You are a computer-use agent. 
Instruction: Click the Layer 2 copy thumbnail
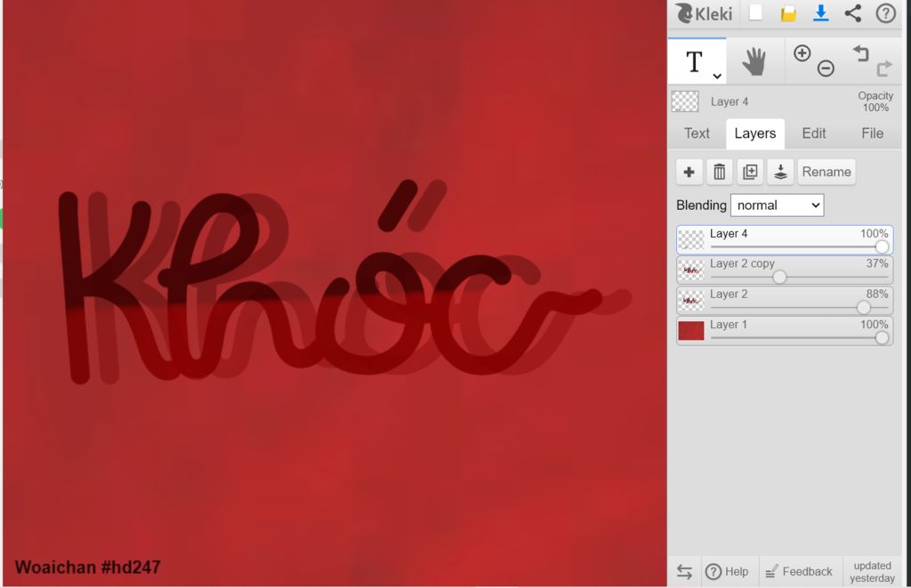[691, 270]
